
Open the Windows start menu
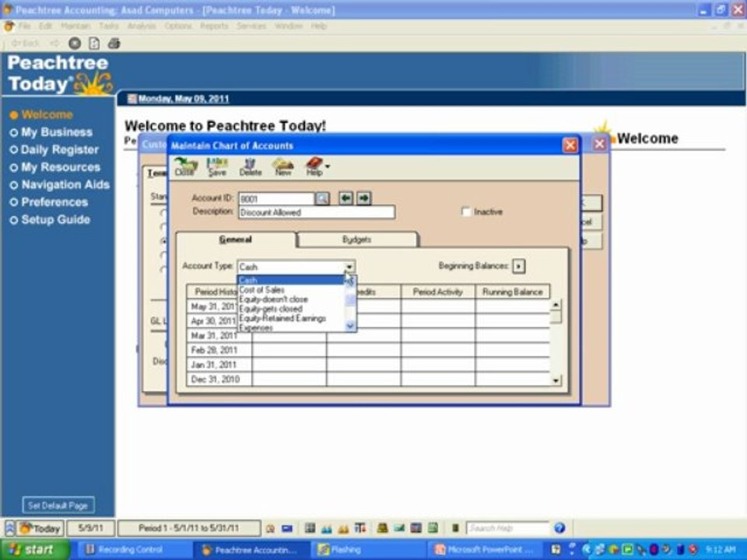[x=35, y=550]
